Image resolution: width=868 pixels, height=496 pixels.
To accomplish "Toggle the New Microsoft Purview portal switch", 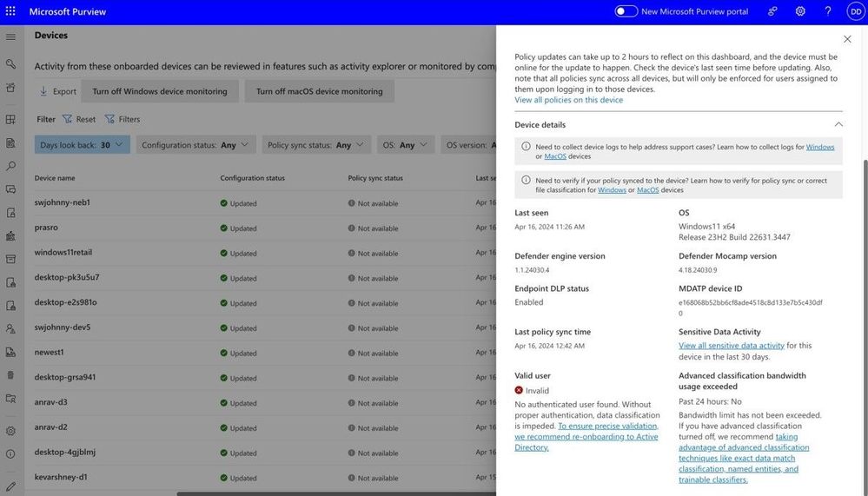I will 626,11.
